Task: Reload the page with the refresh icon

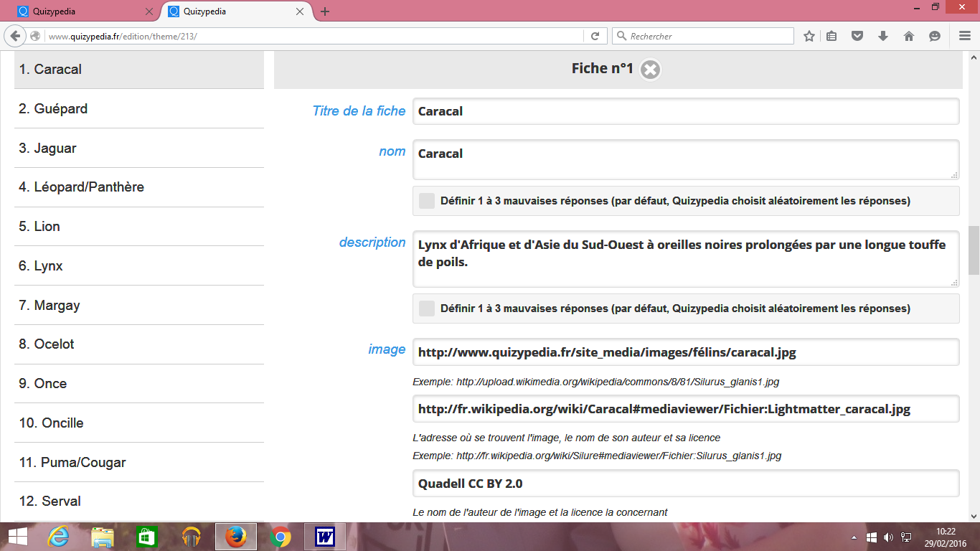Action: point(595,36)
